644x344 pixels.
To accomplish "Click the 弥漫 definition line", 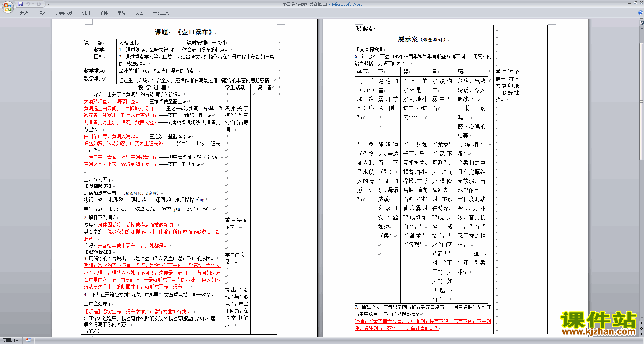I will pyautogui.click(x=125, y=246).
